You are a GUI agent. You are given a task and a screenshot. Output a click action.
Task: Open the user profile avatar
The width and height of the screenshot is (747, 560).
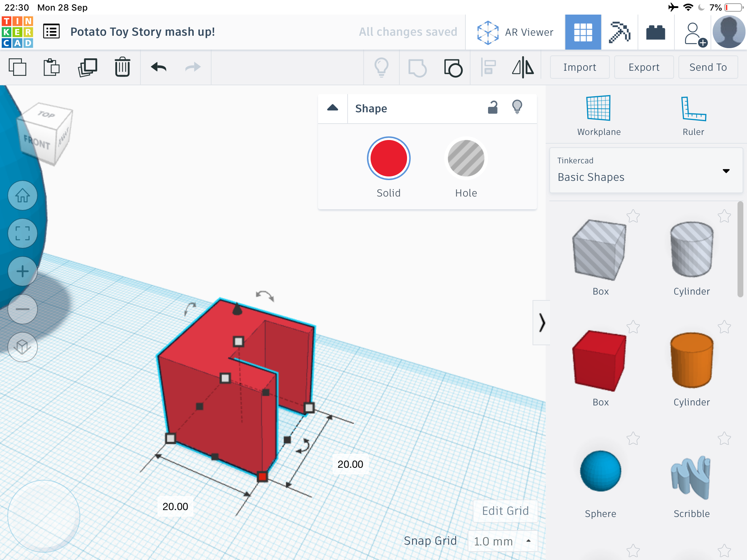(x=729, y=32)
